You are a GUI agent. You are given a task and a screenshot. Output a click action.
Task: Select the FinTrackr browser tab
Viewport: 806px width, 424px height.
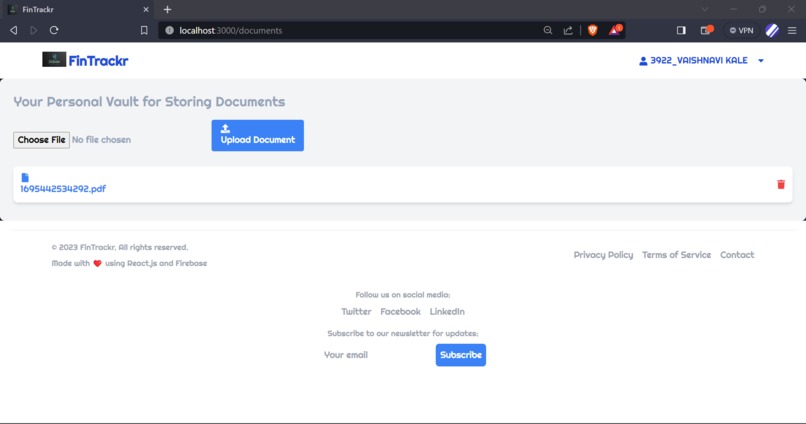point(77,9)
